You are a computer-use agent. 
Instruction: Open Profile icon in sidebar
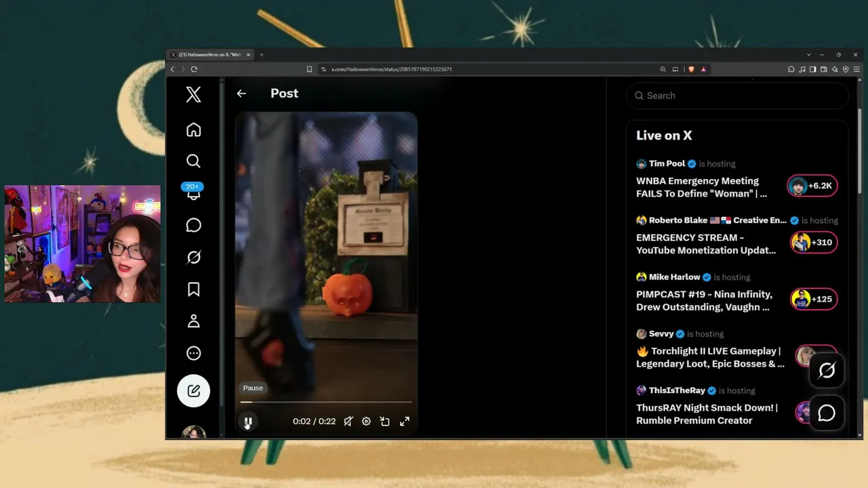(x=193, y=321)
